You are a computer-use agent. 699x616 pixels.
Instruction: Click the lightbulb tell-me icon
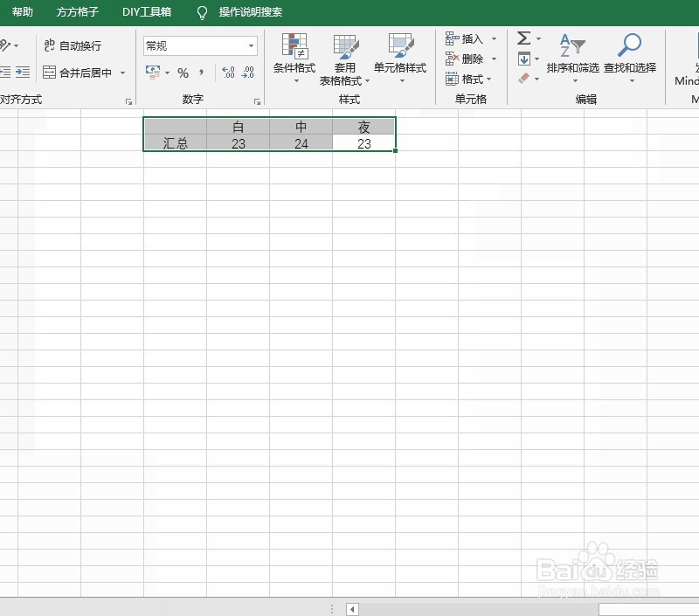point(202,12)
